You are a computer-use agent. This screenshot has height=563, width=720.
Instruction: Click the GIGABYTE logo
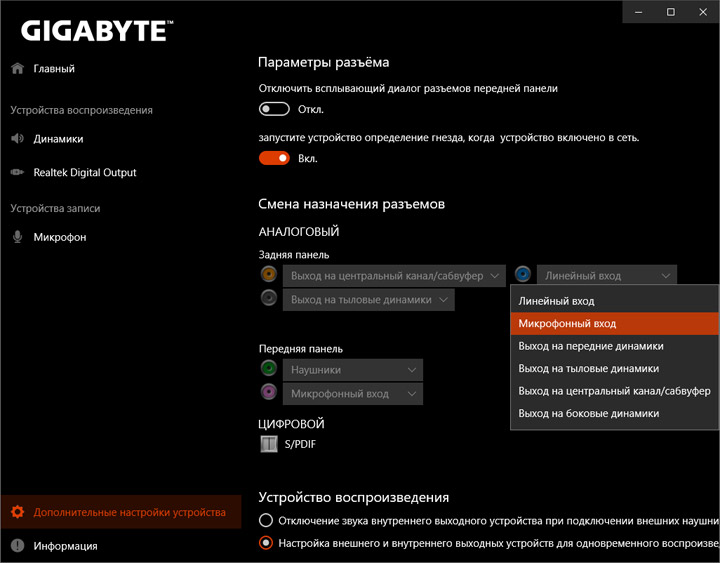pos(93,30)
